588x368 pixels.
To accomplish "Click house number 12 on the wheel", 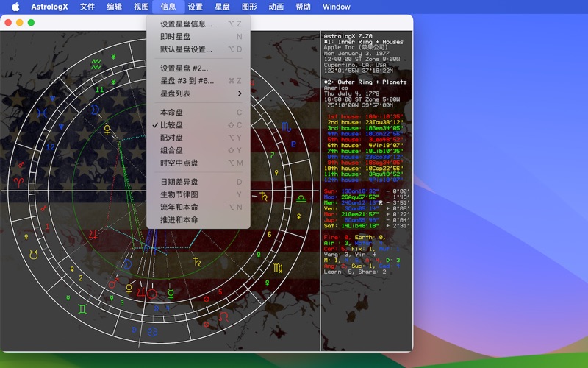I will coord(50,147).
